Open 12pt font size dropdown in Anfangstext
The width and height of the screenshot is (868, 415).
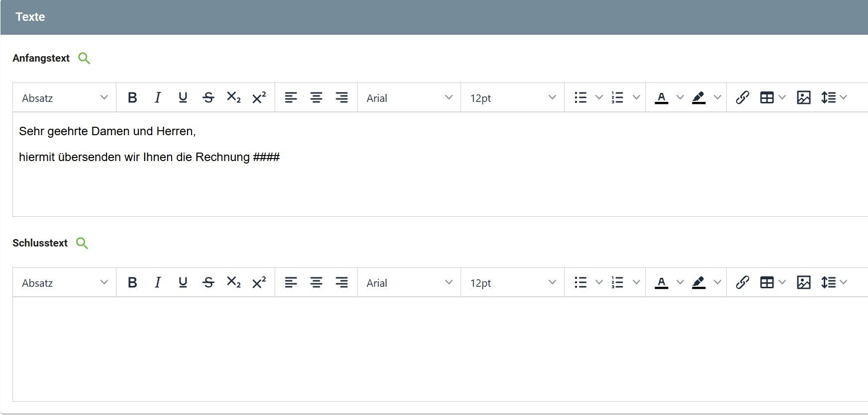point(512,98)
